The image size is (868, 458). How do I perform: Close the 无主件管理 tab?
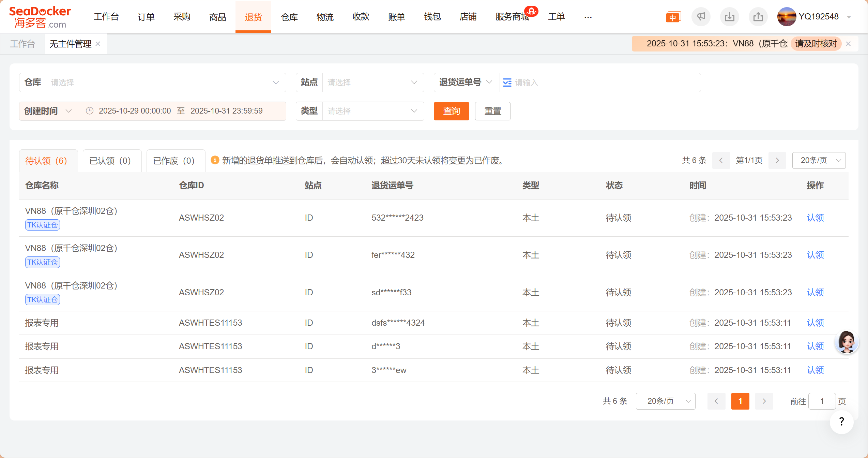point(98,44)
